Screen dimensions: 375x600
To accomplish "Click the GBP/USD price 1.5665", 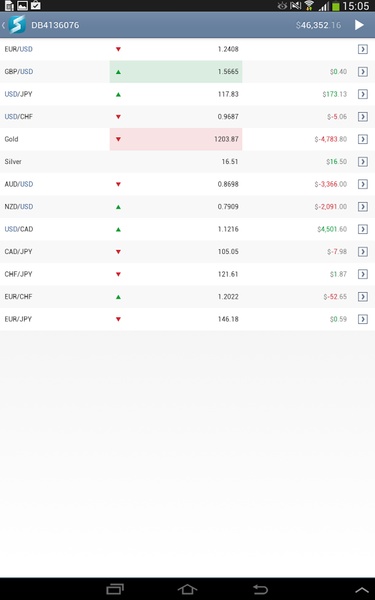I will click(228, 72).
